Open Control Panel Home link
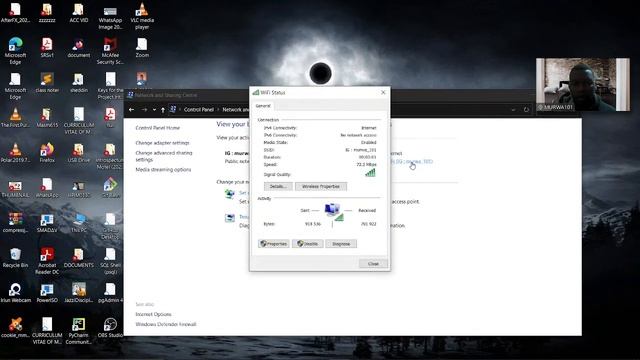This screenshot has height=360, width=640. point(158,128)
